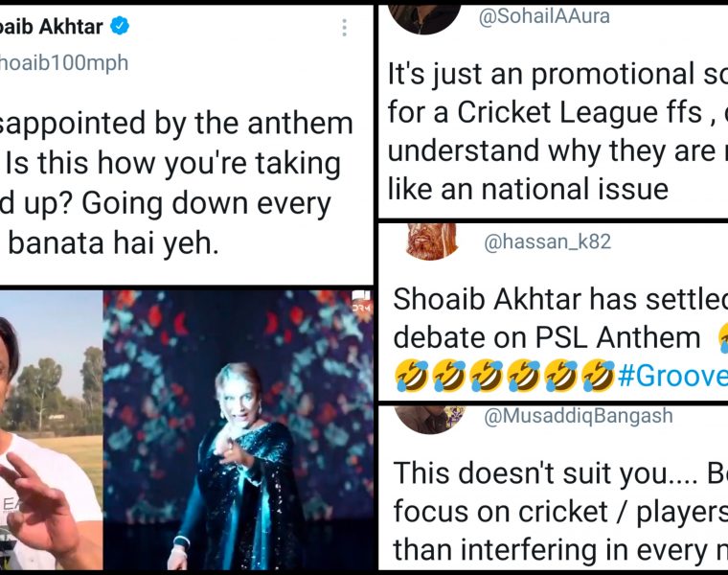
Task: Open the #Groove hashtag
Action: click(x=671, y=375)
